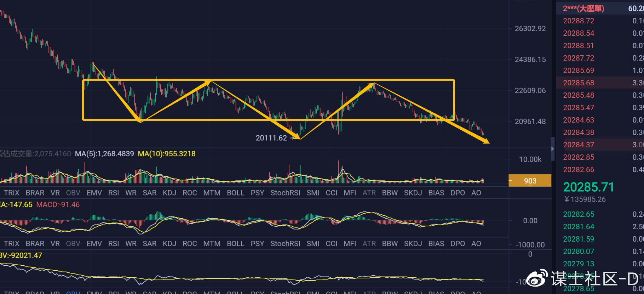The width and height of the screenshot is (644, 294).
Task: Choose ATR in the row below the MACD panel
Action: 369,244
